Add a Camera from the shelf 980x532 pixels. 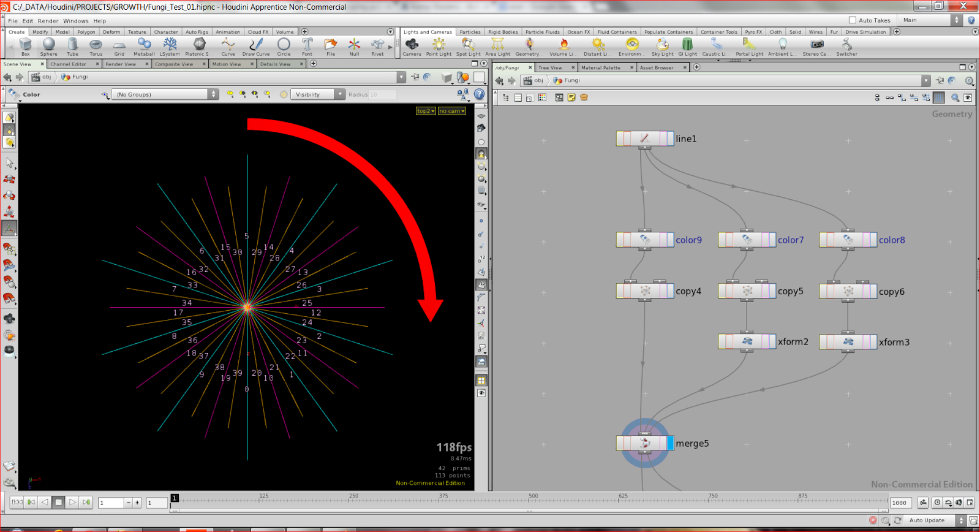click(x=412, y=47)
